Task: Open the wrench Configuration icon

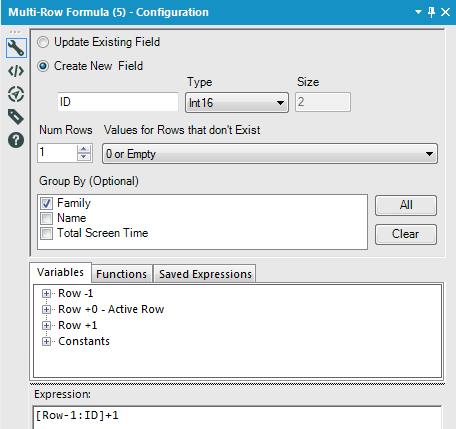Action: [x=16, y=48]
